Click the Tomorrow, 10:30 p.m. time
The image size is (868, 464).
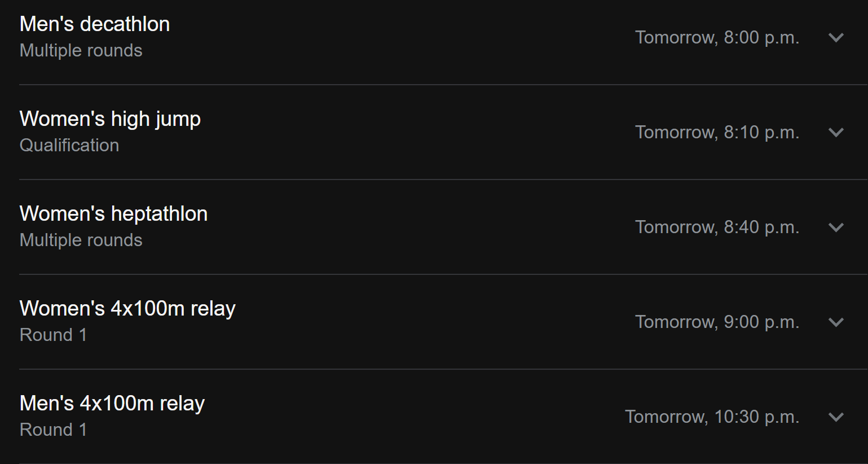point(712,417)
